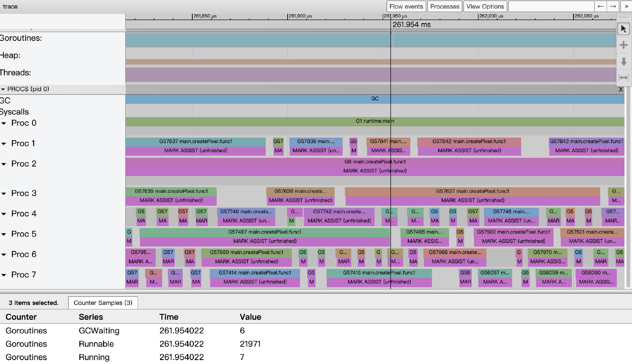632x364 pixels.
Task: Select the G1 runtime.main slice
Action: (x=375, y=121)
